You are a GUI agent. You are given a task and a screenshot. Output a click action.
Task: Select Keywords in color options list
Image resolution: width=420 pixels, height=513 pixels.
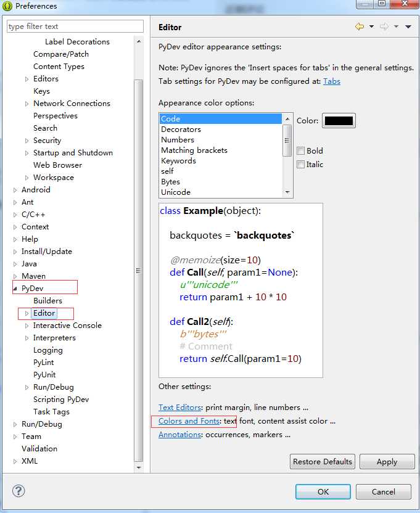pyautogui.click(x=220, y=161)
